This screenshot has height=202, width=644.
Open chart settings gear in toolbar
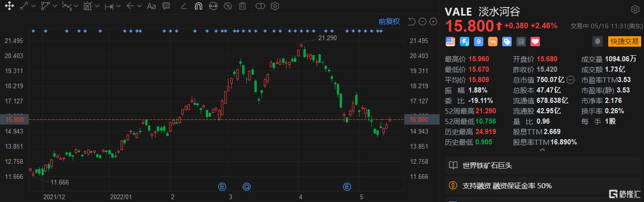pyautogui.click(x=275, y=6)
